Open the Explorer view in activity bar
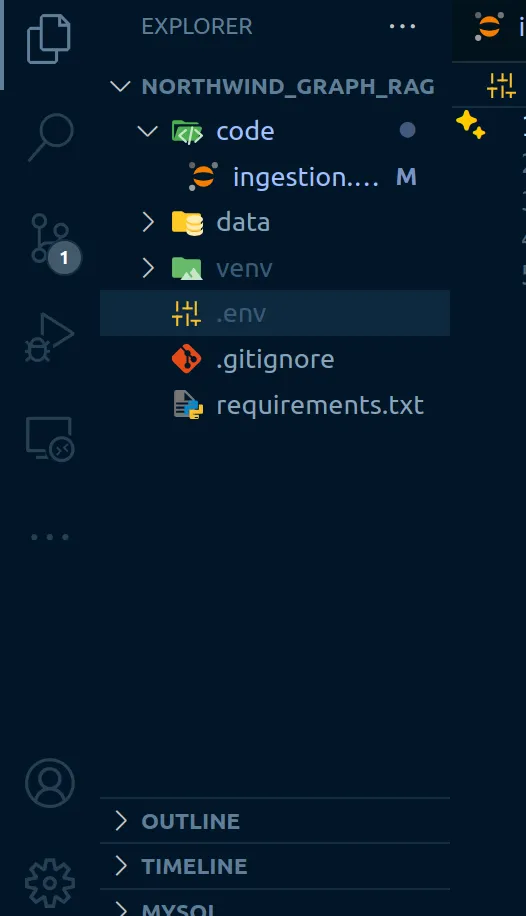Screen dimensions: 526x916 click(49, 39)
